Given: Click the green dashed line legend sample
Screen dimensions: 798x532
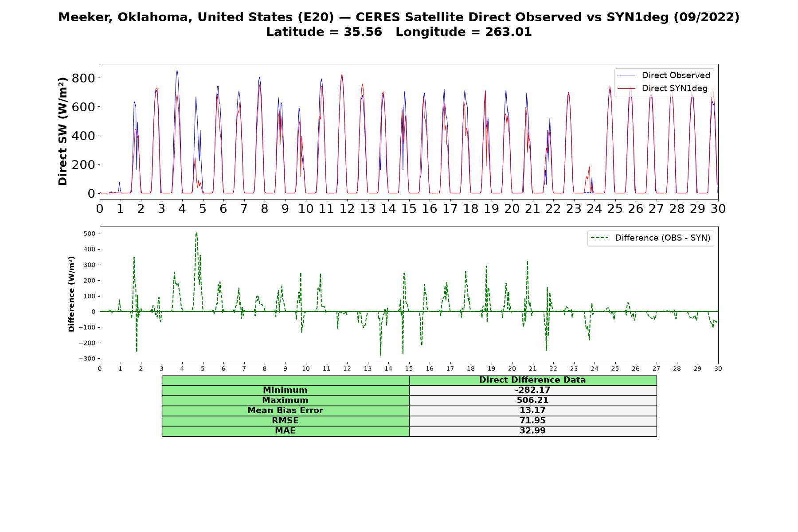Looking at the screenshot, I should [x=600, y=238].
